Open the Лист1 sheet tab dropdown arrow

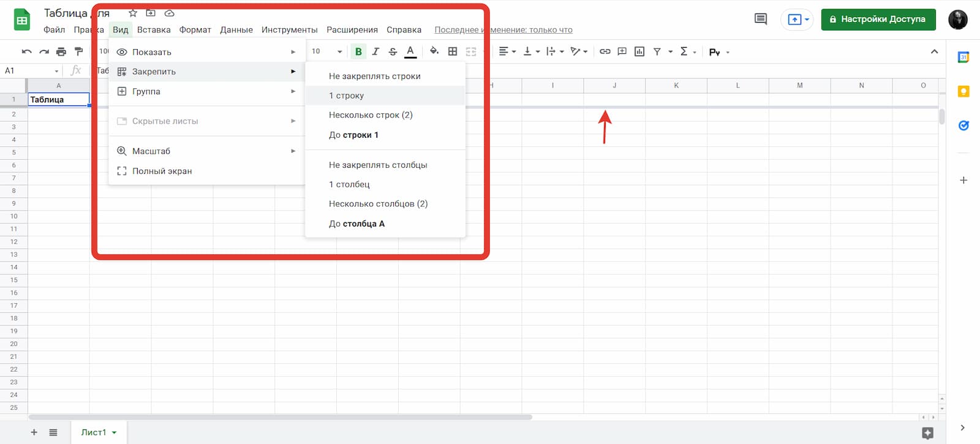114,432
